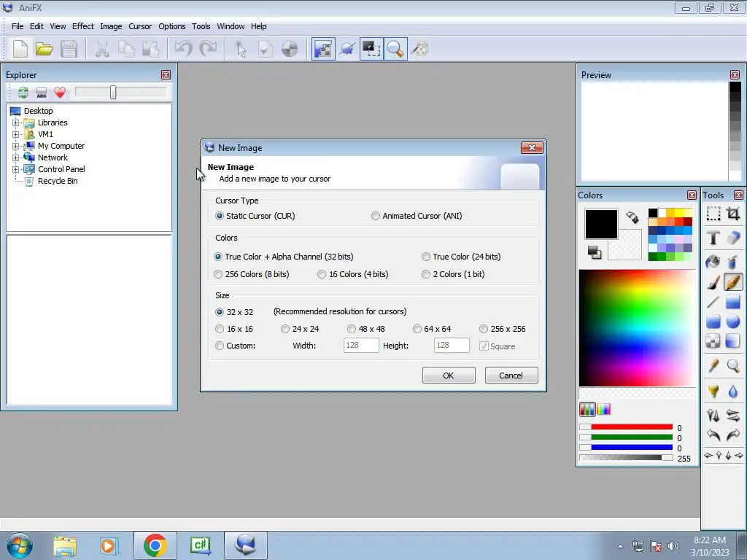Click the foreground black color swatch
This screenshot has width=747, height=560.
click(x=601, y=225)
